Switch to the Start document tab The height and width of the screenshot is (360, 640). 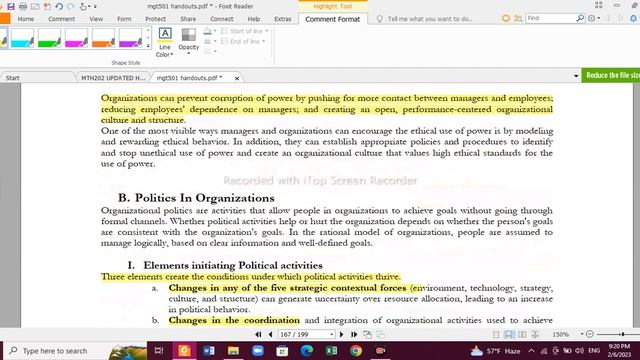13,78
